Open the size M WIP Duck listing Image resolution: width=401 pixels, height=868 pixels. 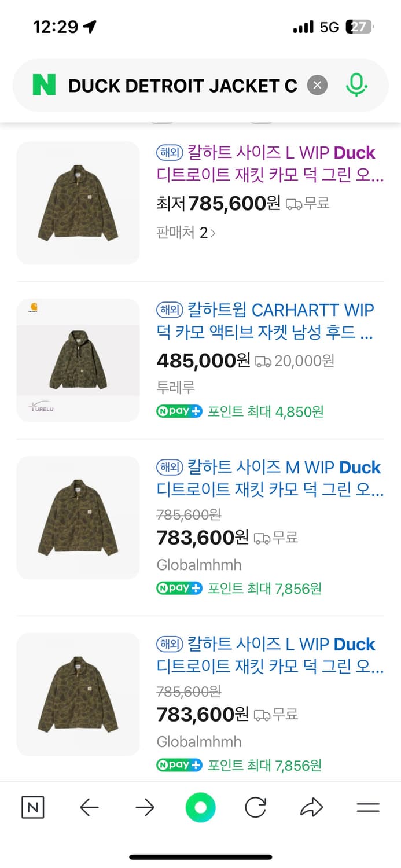(270, 478)
